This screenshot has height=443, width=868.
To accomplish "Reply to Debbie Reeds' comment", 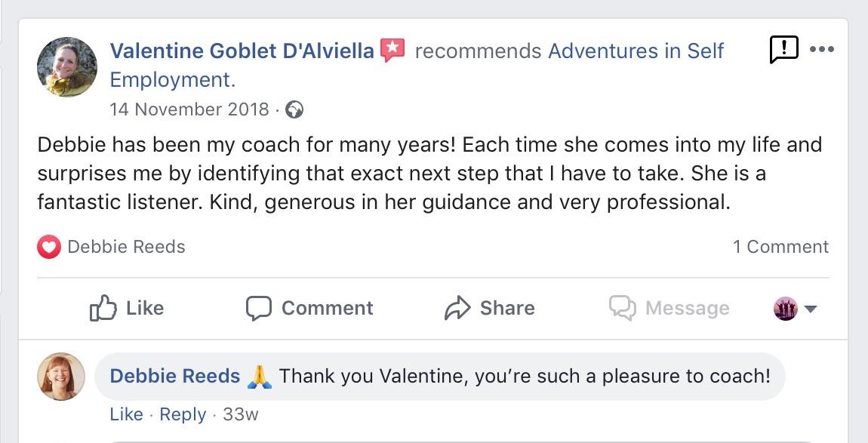I will pyautogui.click(x=183, y=414).
